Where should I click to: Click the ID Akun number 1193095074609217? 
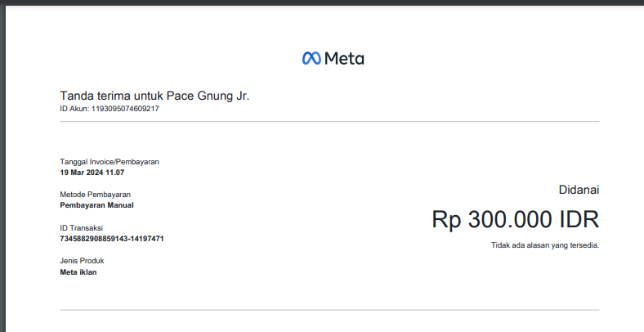pos(125,109)
